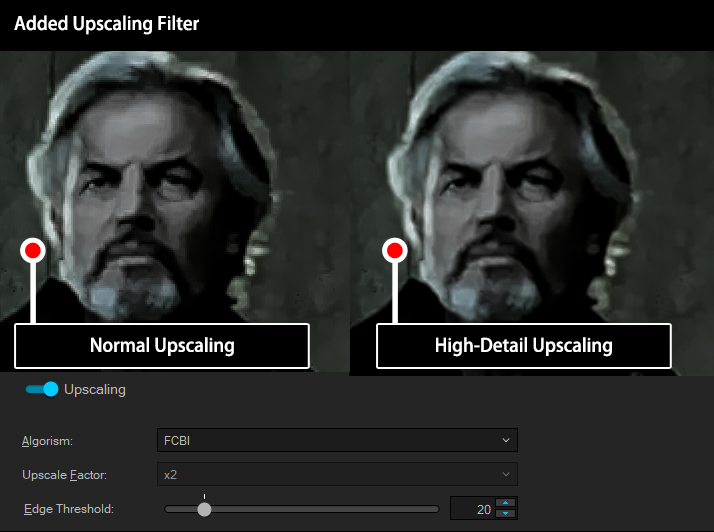Image resolution: width=714 pixels, height=532 pixels.
Task: Increase Edge Threshold with up arrow
Action: (x=505, y=503)
